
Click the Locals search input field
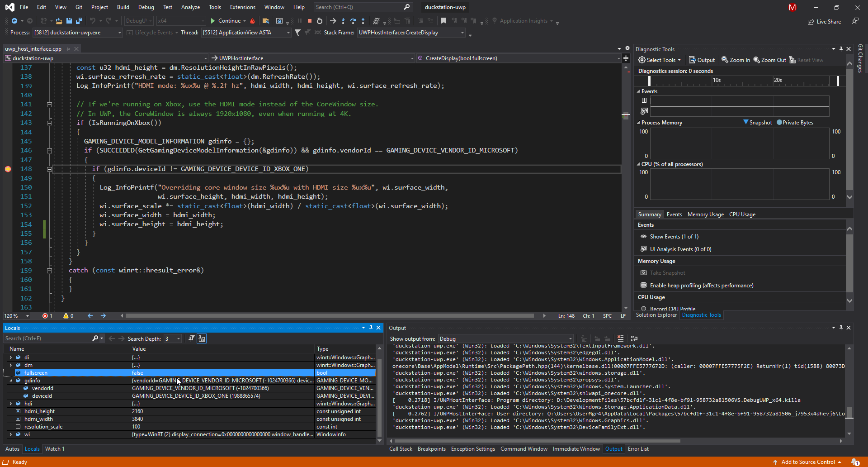(47, 338)
